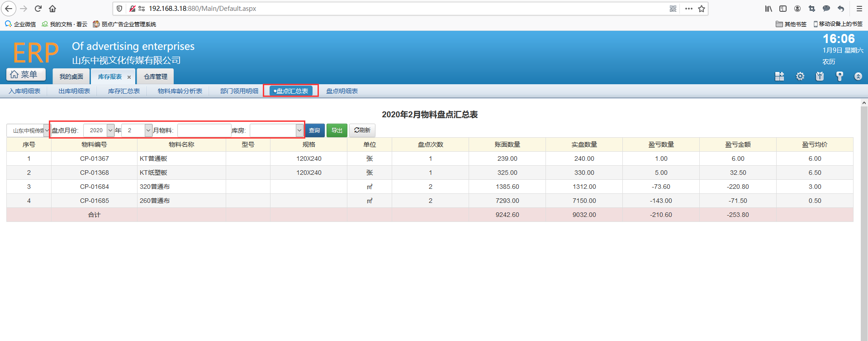Go back with browser back arrow

tap(9, 9)
